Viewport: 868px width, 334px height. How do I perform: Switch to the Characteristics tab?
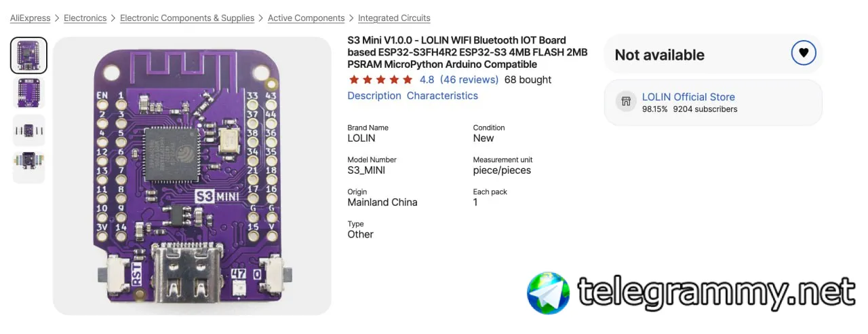[442, 96]
